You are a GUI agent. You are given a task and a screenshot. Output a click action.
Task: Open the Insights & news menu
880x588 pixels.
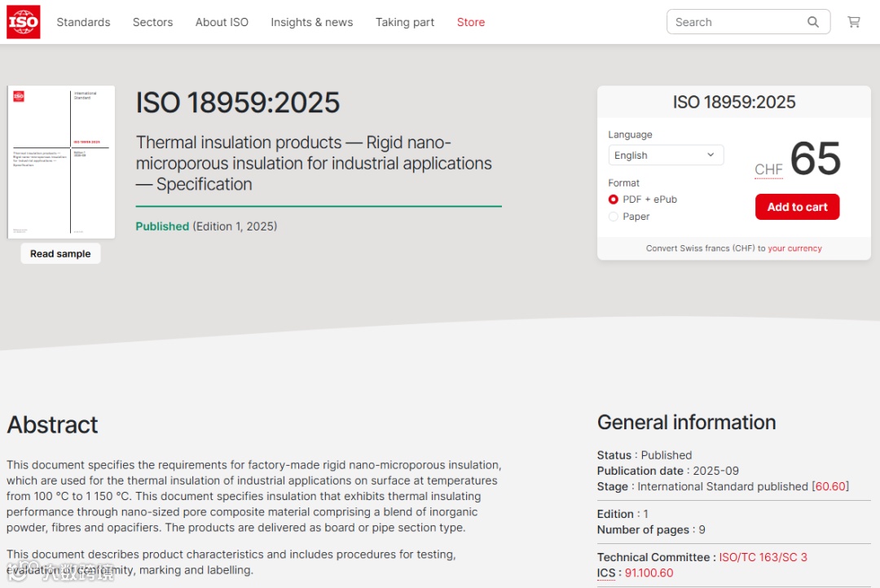tap(311, 22)
